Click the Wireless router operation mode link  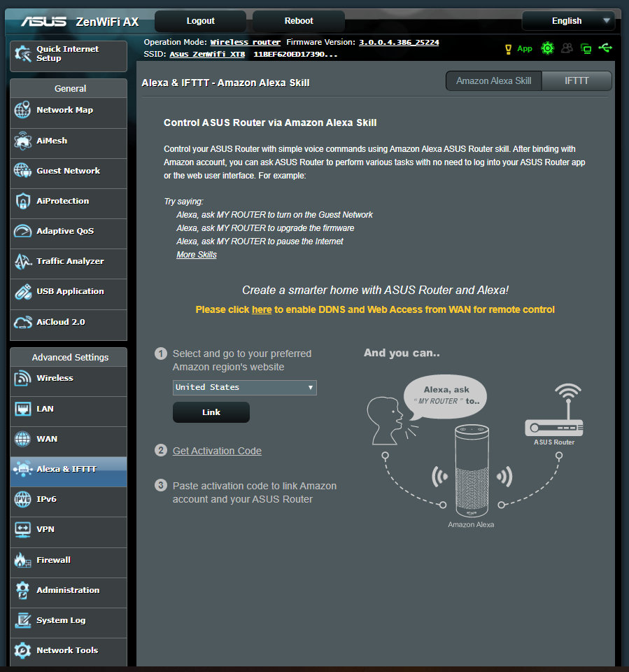point(245,42)
